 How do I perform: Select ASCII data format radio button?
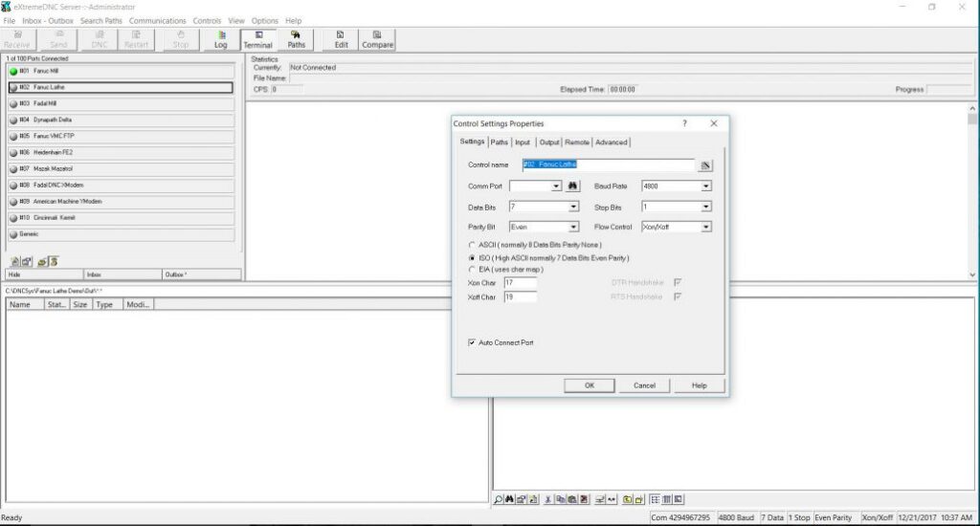(472, 245)
